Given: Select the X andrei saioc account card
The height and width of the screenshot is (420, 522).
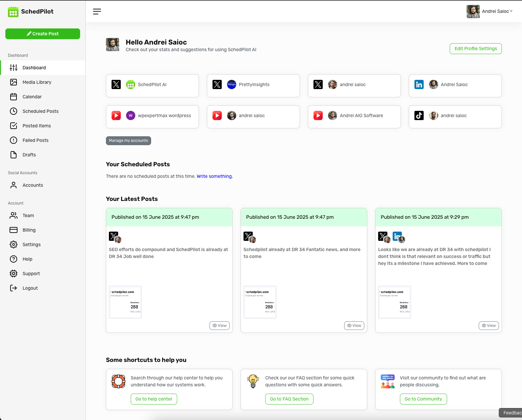Looking at the screenshot, I should coord(354,86).
